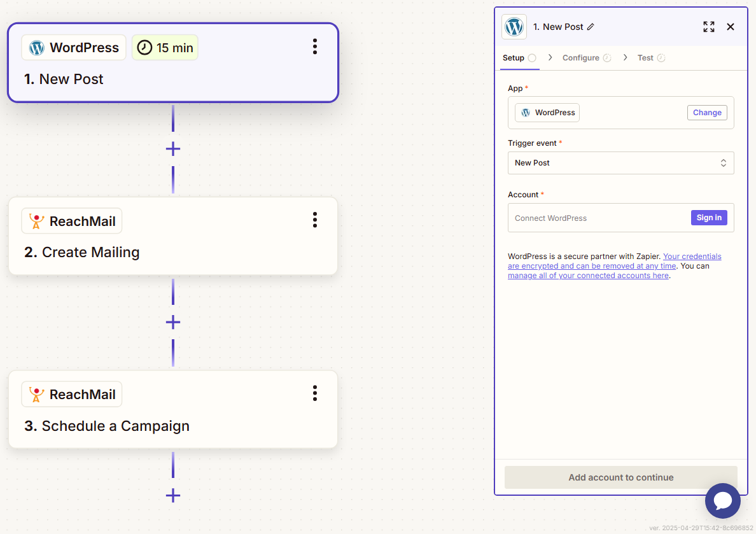Screen dimensions: 756x534
Task: Switch to the Setup tab
Action: [x=519, y=58]
